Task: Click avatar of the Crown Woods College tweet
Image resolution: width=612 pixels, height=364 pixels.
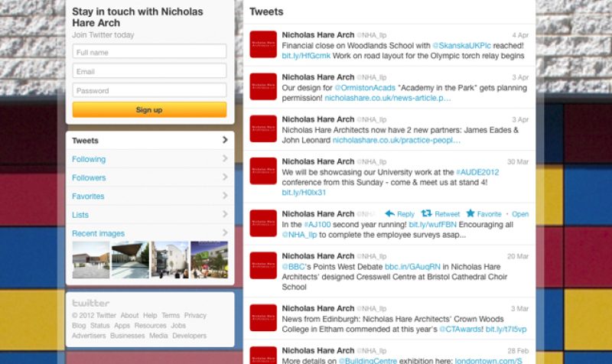Action: 263,317
